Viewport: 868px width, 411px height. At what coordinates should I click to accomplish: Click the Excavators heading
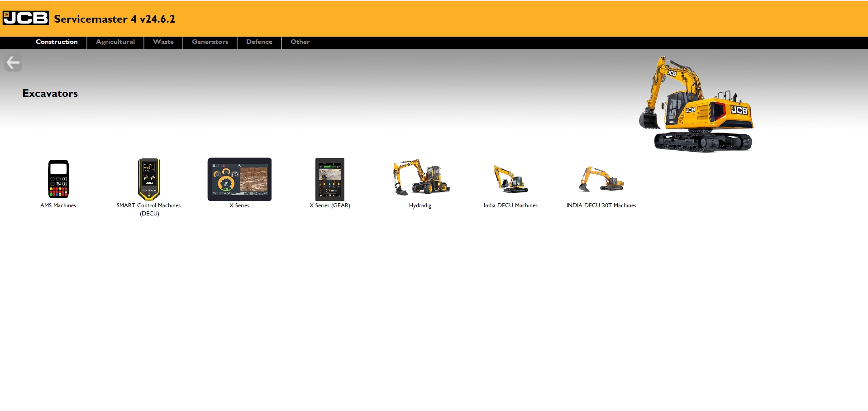[x=50, y=94]
